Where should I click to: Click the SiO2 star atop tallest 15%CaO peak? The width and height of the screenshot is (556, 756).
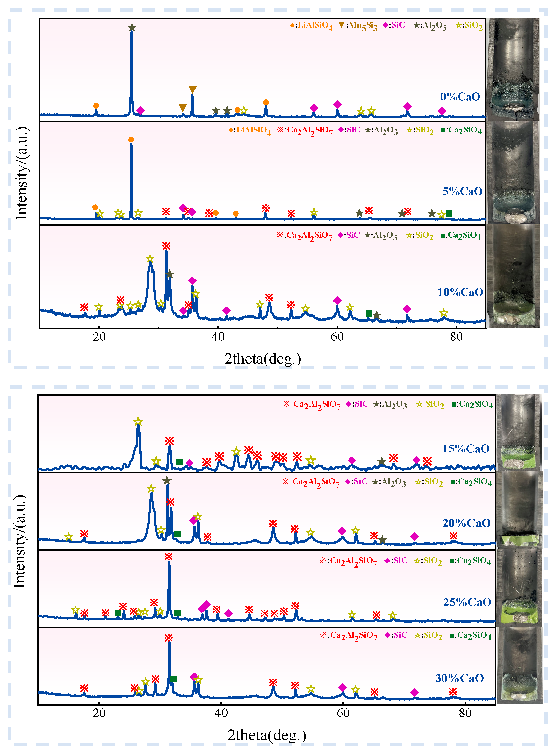138,421
